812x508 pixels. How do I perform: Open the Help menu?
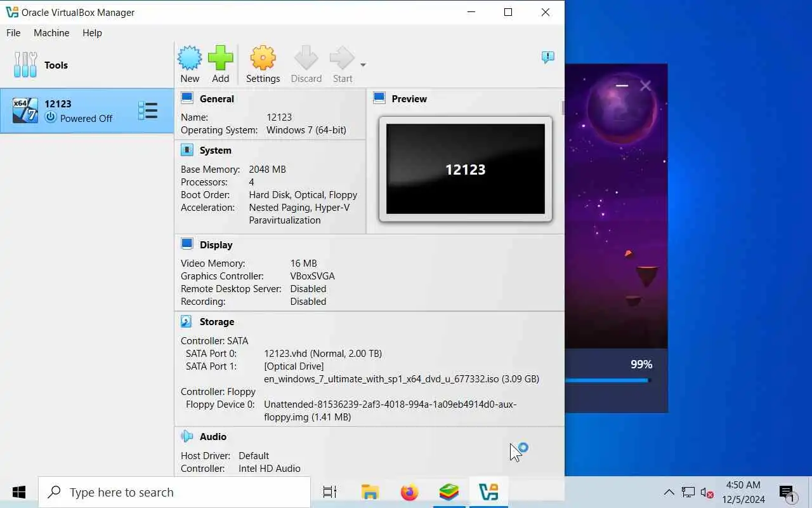(x=92, y=33)
